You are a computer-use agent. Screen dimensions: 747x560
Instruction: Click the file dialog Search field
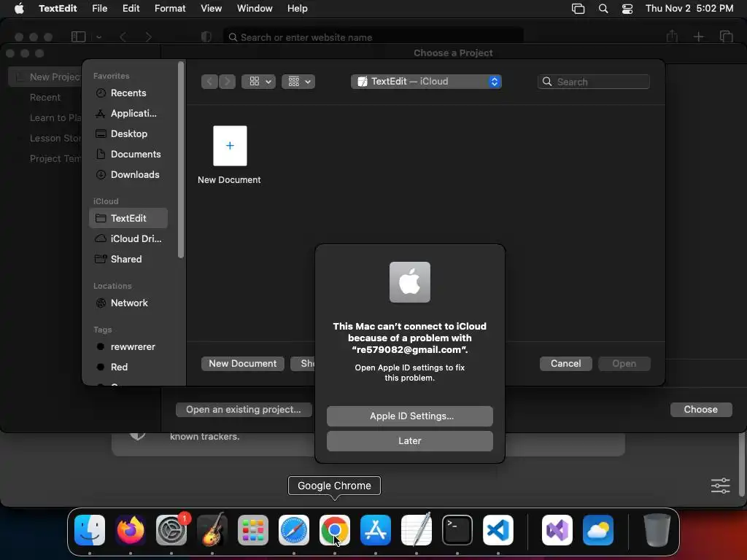point(594,82)
